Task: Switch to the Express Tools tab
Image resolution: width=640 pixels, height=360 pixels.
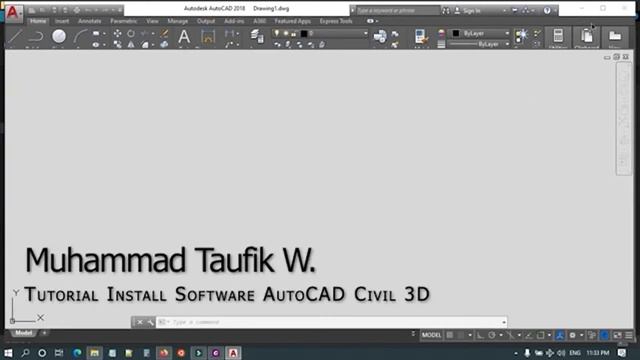Action: 336,21
